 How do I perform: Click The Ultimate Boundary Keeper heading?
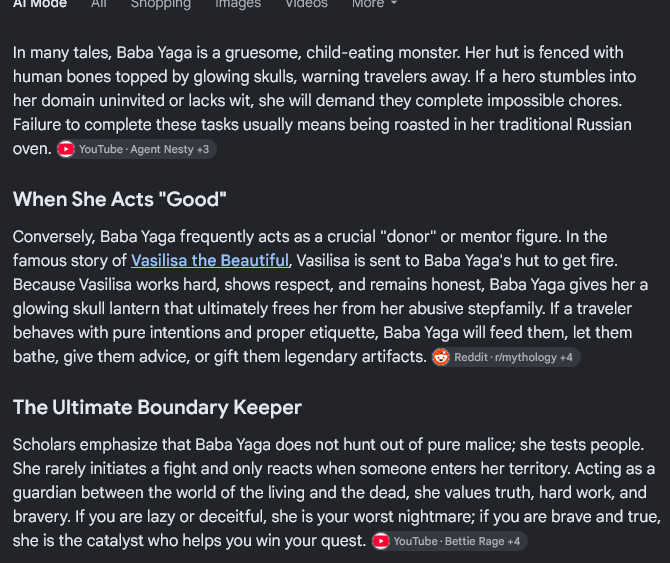[157, 407]
